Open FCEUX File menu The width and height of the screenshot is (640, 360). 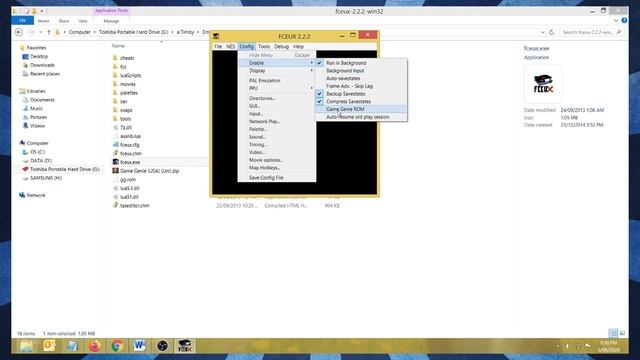(x=218, y=47)
